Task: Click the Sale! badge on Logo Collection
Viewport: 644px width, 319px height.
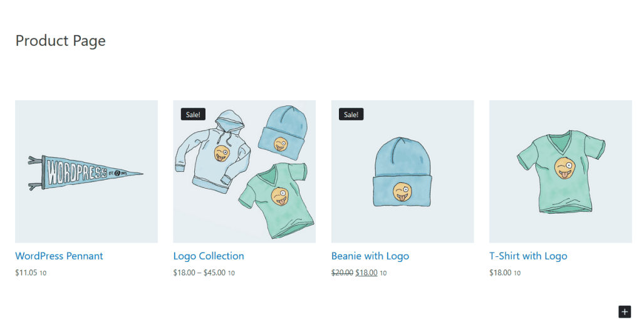Action: coord(193,115)
